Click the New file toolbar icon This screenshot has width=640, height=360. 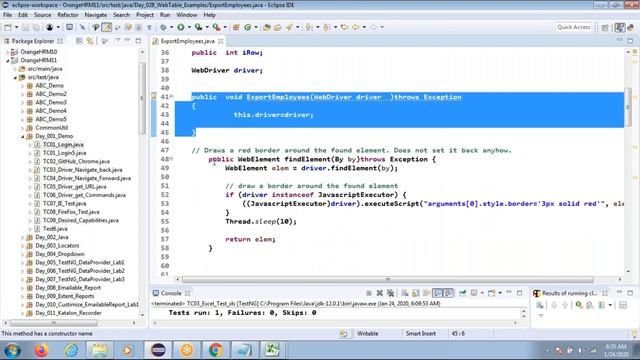[x=8, y=27]
